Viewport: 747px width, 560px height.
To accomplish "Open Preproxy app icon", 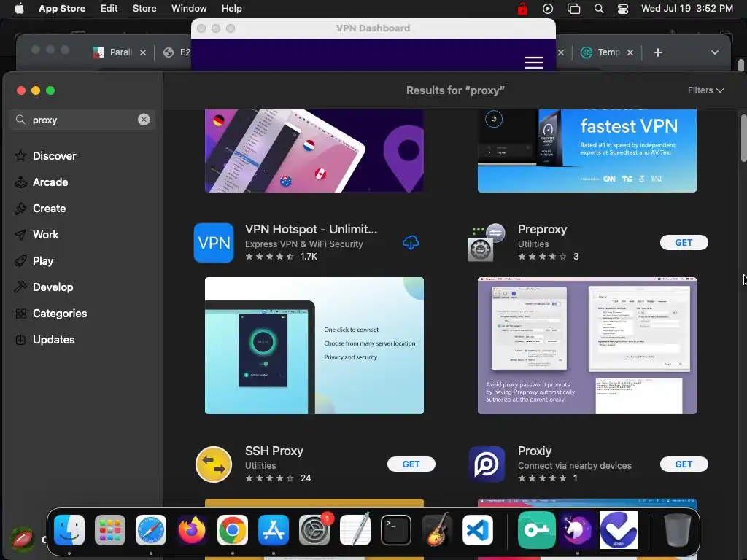I will pyautogui.click(x=487, y=243).
